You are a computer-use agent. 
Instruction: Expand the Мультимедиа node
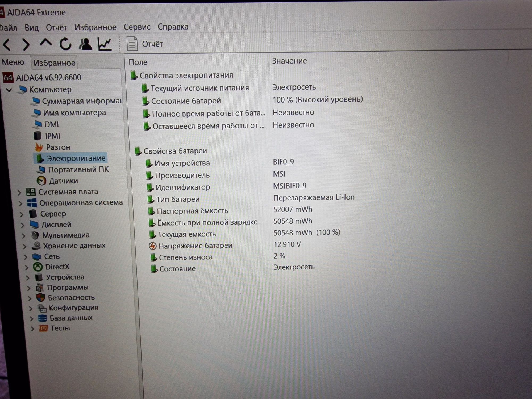tap(24, 236)
